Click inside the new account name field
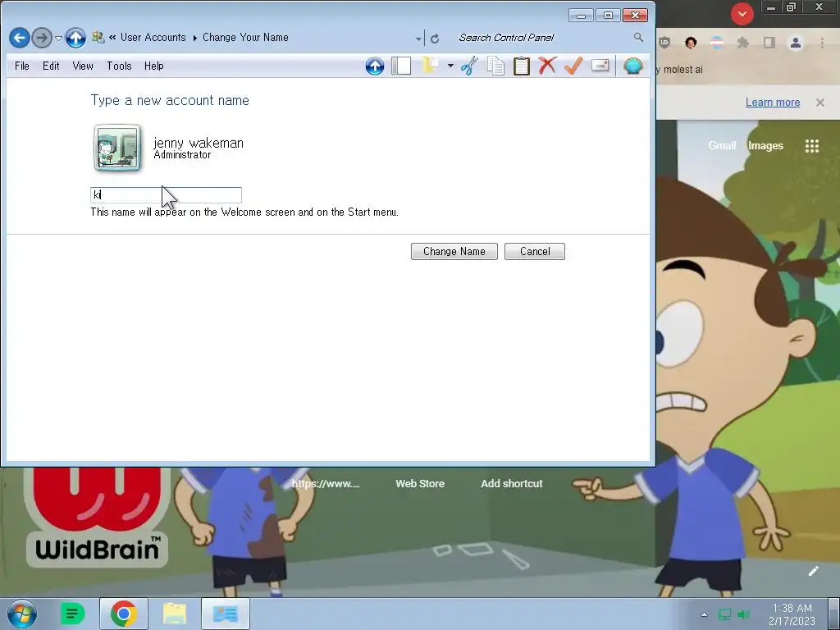The image size is (840, 630). tap(166, 194)
